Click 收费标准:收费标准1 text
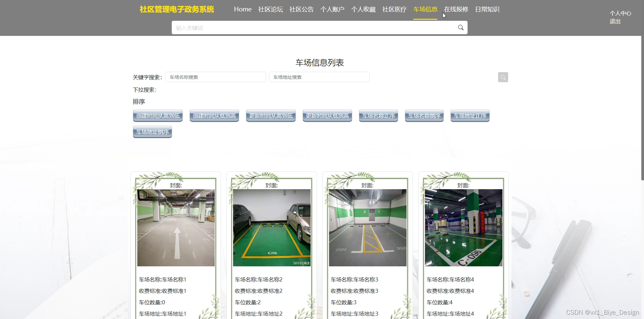The height and width of the screenshot is (319, 644). 163,291
